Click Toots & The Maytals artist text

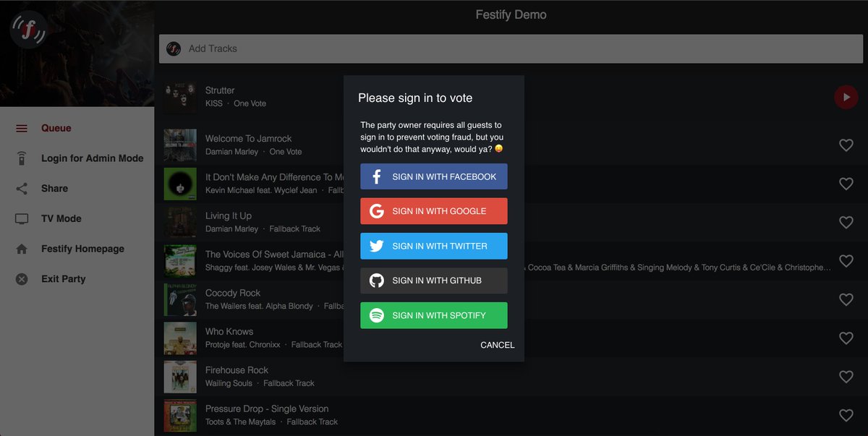coord(240,422)
